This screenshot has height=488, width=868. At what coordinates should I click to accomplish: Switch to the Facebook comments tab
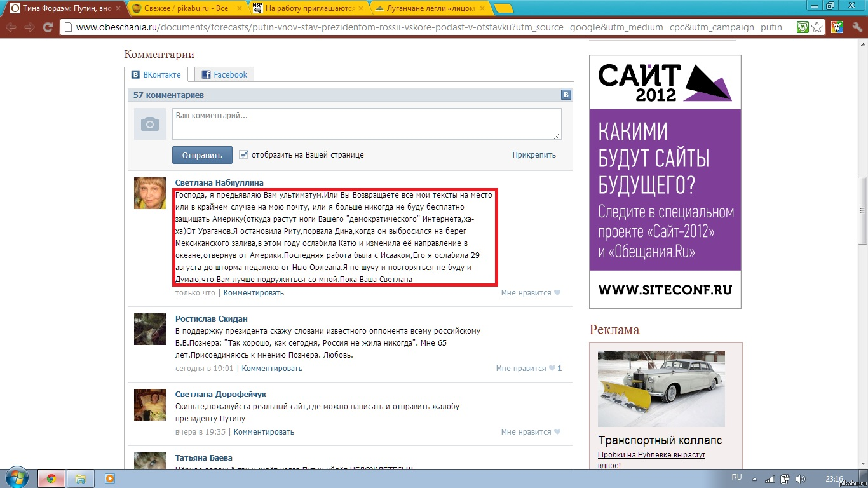[x=224, y=74]
